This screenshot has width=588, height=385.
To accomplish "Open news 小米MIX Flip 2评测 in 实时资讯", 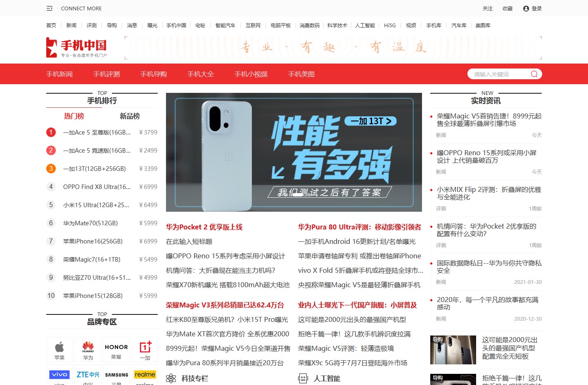I will [489, 193].
